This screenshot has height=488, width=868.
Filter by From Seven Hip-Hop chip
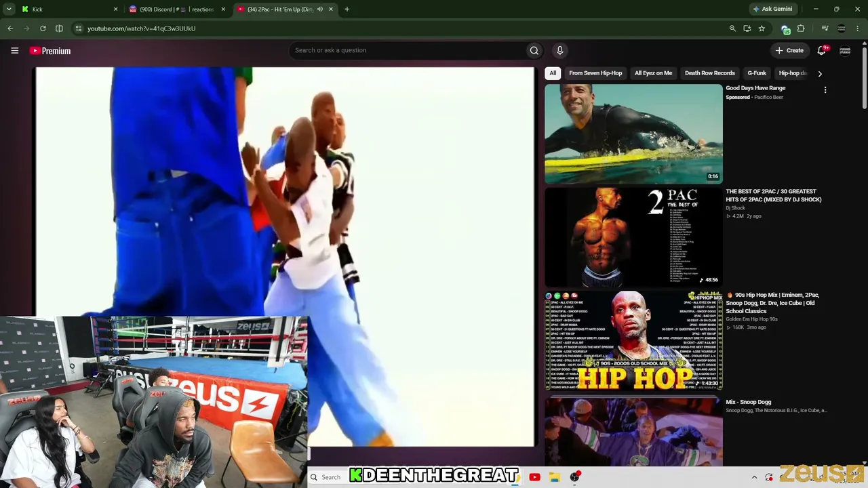595,73
